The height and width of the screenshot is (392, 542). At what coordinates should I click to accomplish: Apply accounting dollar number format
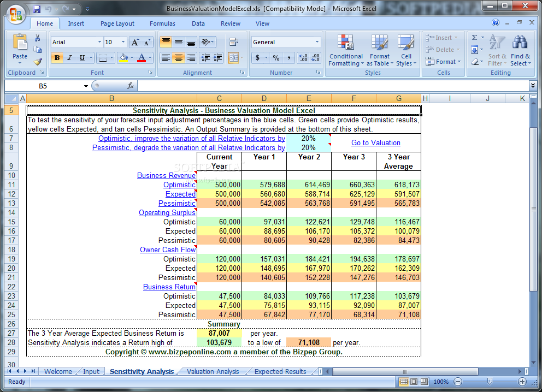pyautogui.click(x=257, y=58)
